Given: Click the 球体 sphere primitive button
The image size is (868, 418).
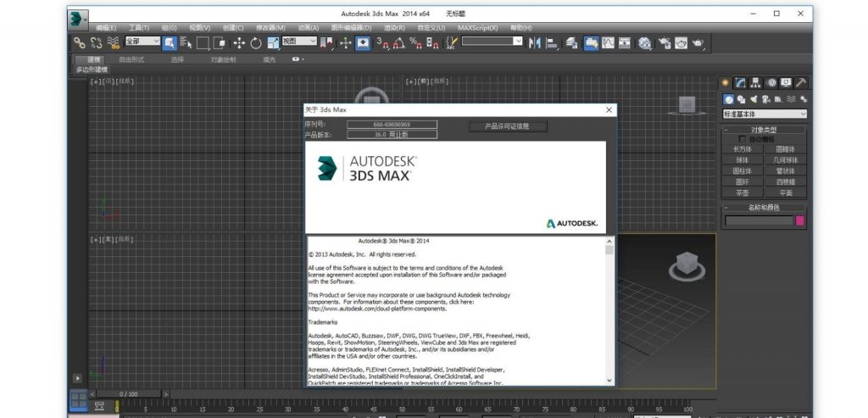Looking at the screenshot, I should [x=743, y=160].
